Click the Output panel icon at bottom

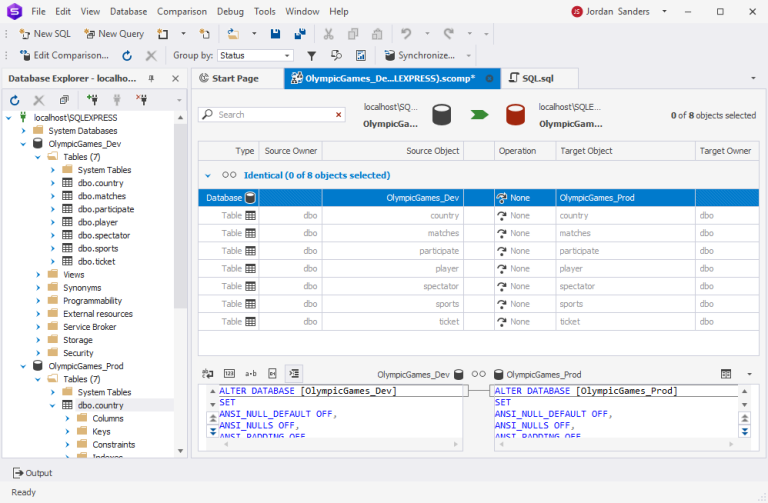point(18,473)
